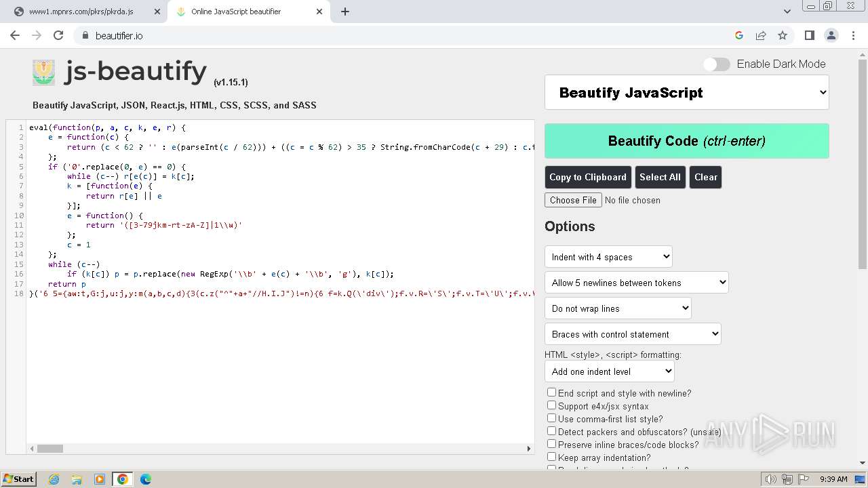This screenshot has height=488, width=868.
Task: Click the js-beautify flower logo
Action: (x=44, y=72)
